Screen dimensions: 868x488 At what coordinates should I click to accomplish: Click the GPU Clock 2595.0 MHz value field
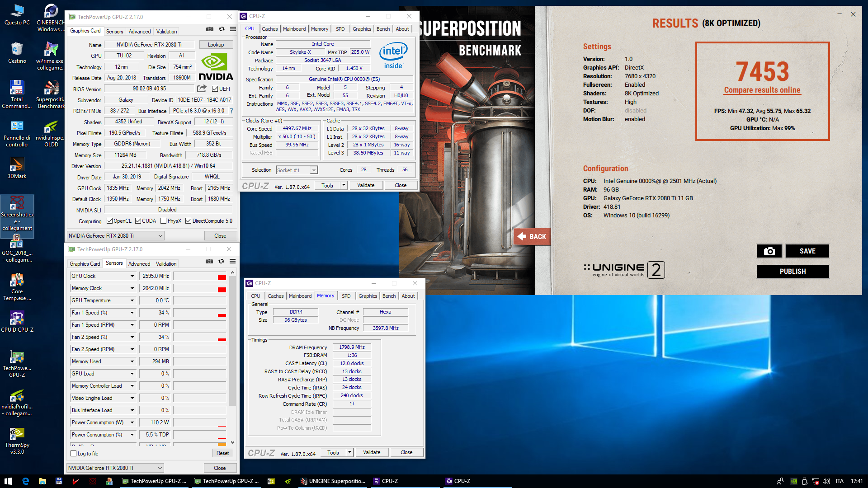point(155,276)
